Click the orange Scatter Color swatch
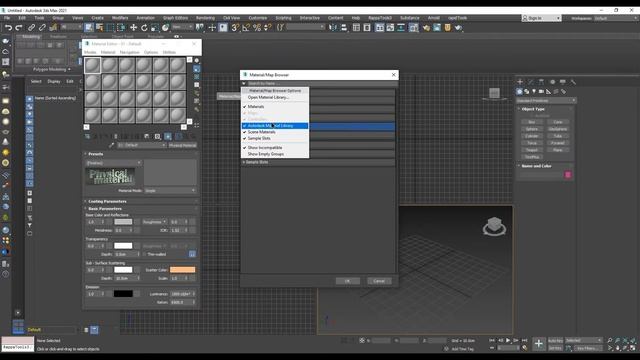This screenshot has width=640, height=360. (x=182, y=270)
